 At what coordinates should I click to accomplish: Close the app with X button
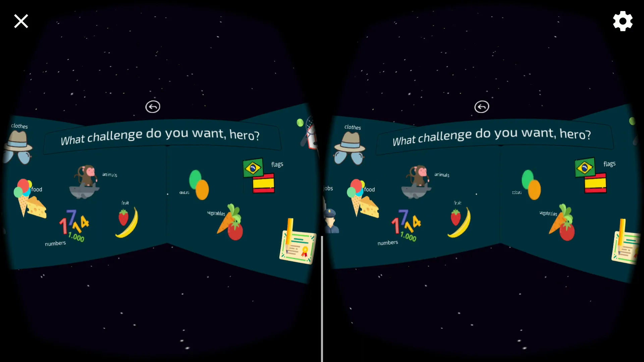21,21
